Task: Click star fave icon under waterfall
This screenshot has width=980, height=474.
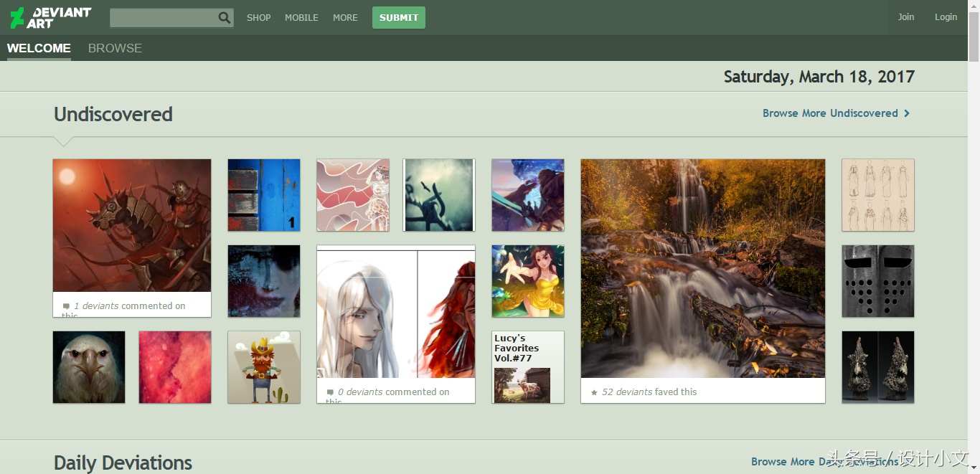Action: point(594,392)
